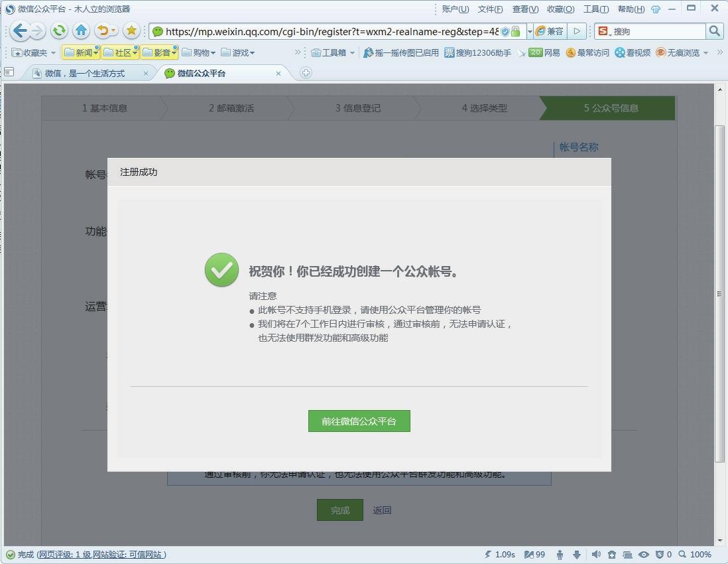Viewport: 728px width, 564px height.
Task: Open the 网易 bookmark
Action: click(x=544, y=52)
